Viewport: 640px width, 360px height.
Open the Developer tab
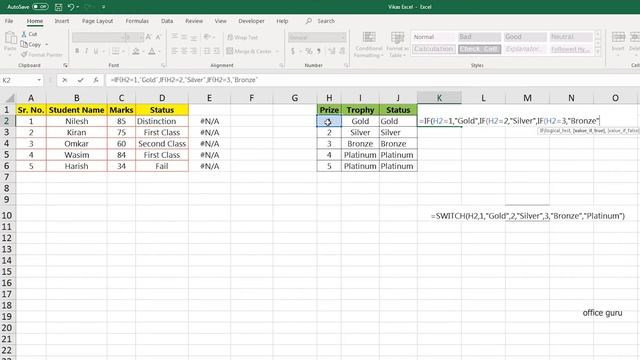point(251,21)
